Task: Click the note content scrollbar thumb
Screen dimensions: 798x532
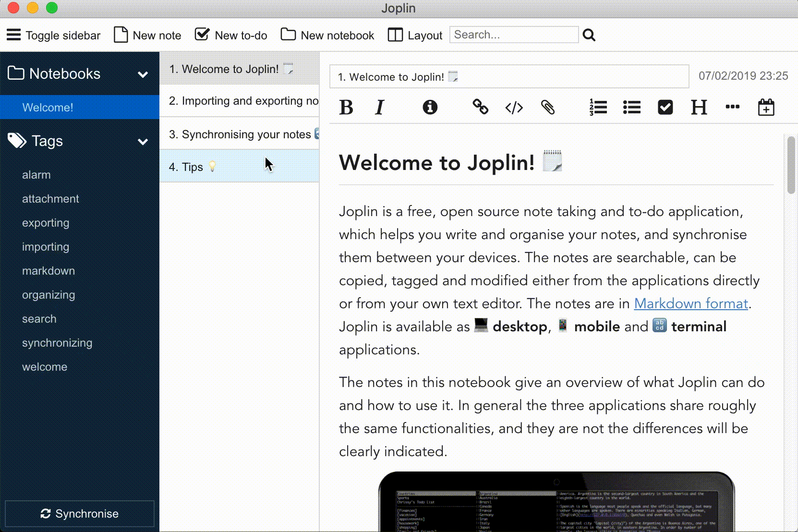Action: click(x=791, y=165)
